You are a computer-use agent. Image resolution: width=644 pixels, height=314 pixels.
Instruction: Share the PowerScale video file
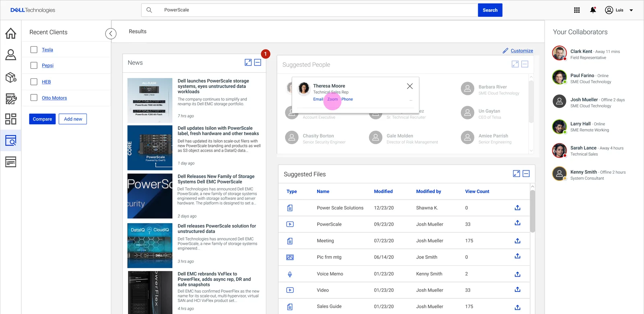(x=518, y=223)
